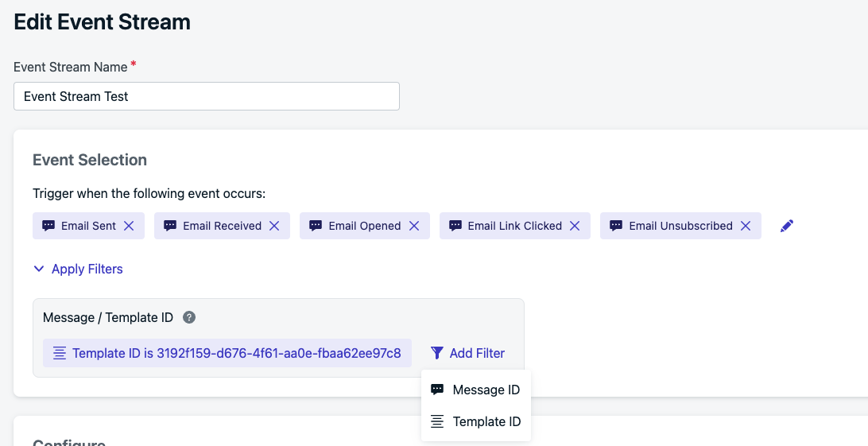Click the Email Sent chat bubble icon

(48, 226)
